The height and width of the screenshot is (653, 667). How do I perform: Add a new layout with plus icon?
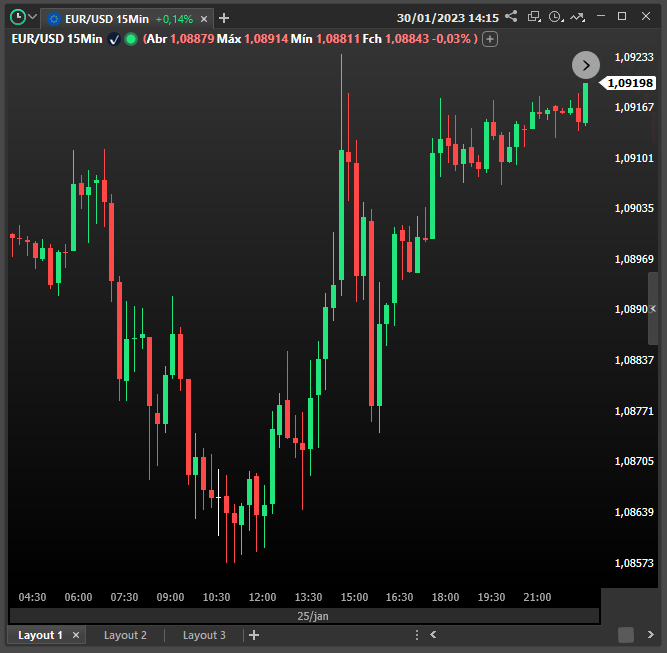click(254, 635)
